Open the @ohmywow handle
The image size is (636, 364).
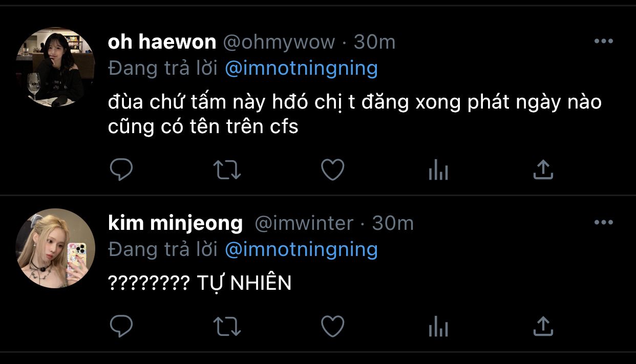(279, 42)
